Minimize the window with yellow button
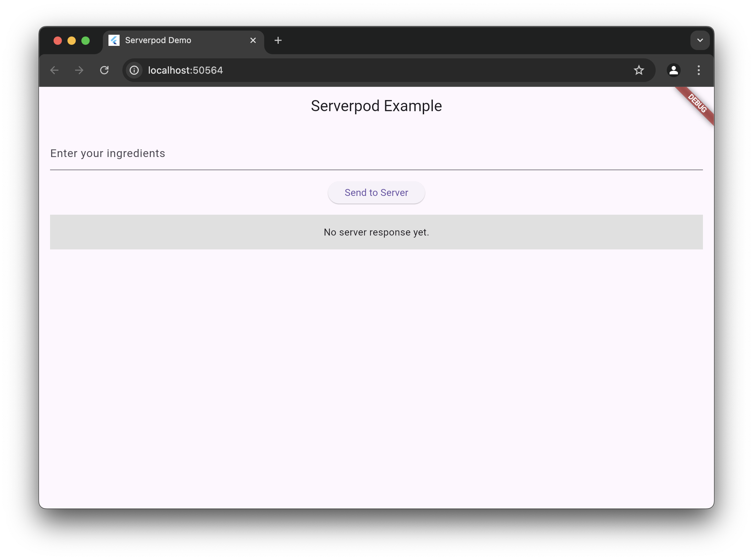 (72, 41)
